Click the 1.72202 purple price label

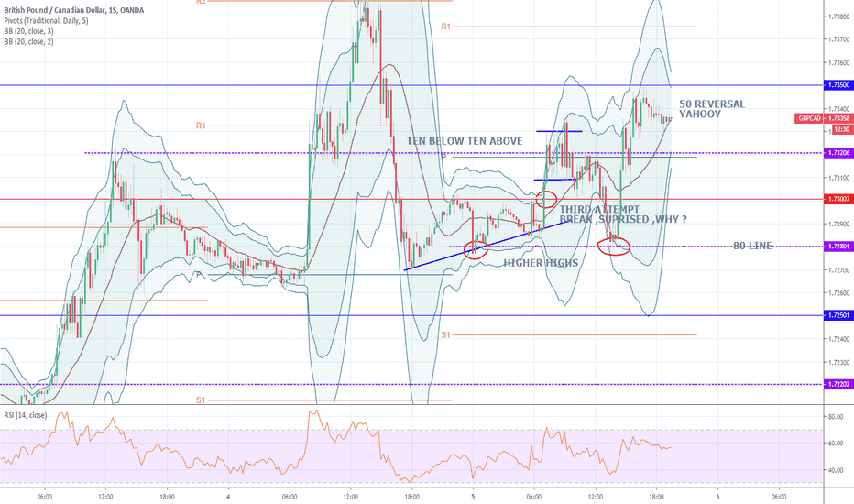coord(837,384)
